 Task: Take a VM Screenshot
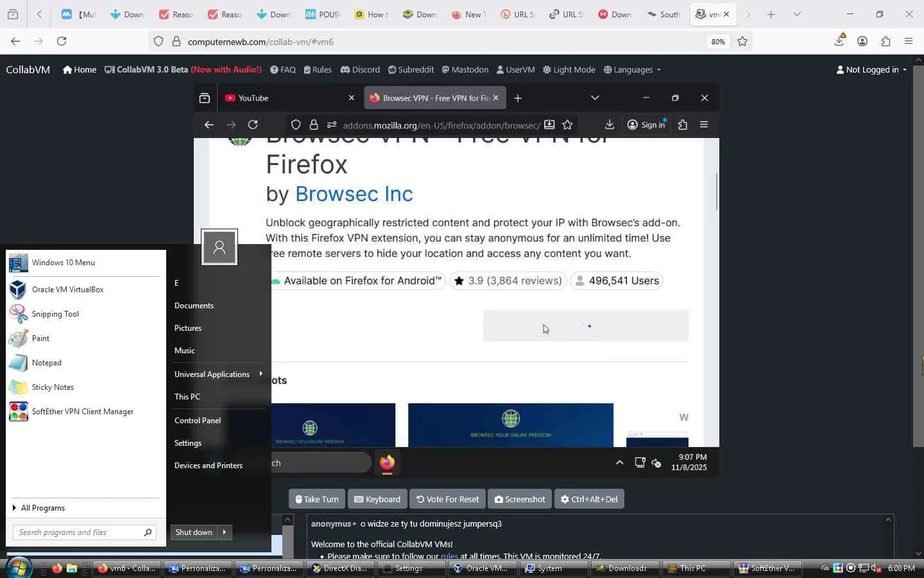pyautogui.click(x=520, y=499)
